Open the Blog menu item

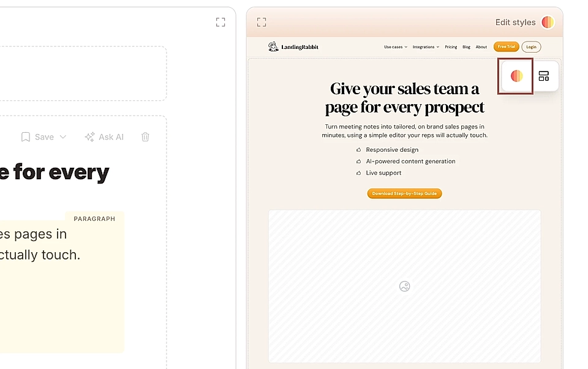tap(466, 47)
